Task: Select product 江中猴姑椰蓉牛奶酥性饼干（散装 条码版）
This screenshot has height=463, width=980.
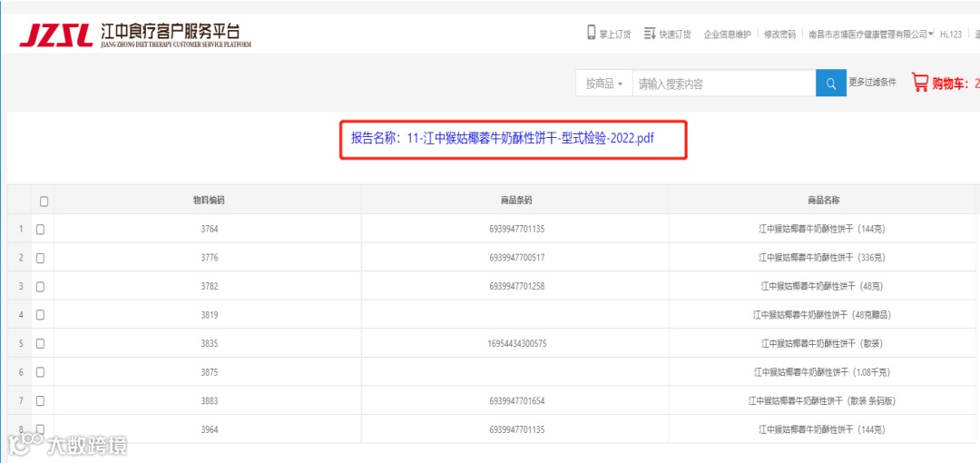Action: coord(822,401)
